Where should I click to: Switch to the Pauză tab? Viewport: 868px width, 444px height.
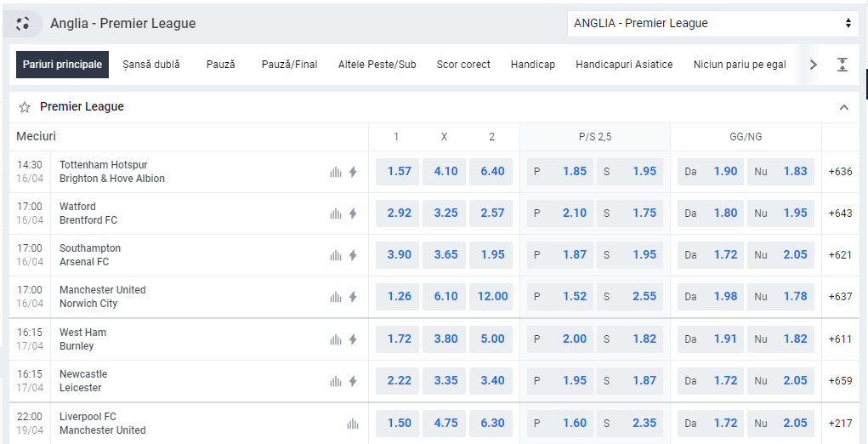221,65
